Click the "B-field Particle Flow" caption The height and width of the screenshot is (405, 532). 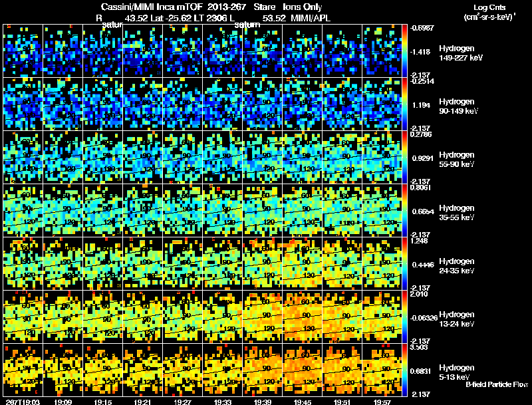click(497, 384)
